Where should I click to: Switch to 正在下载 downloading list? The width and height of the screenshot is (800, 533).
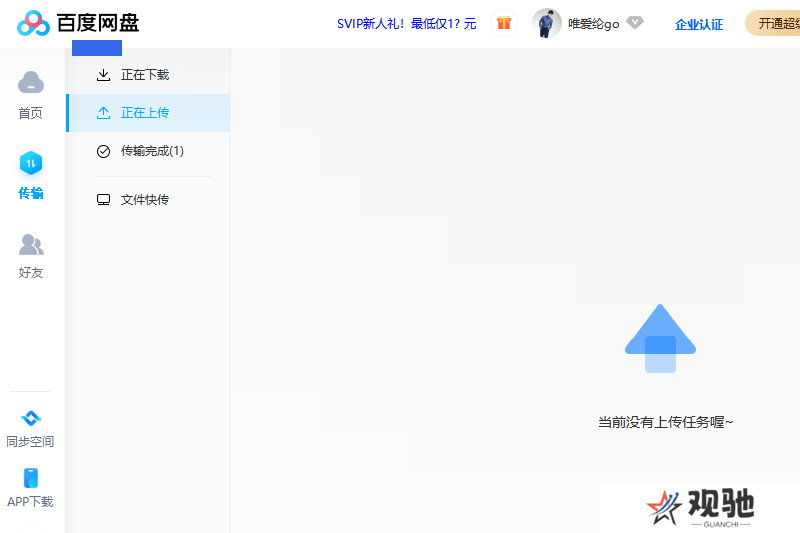(148, 75)
